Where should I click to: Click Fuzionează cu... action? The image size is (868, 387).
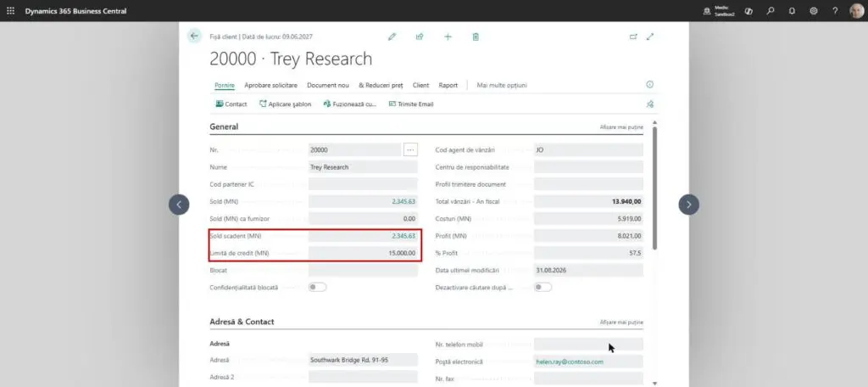click(350, 104)
